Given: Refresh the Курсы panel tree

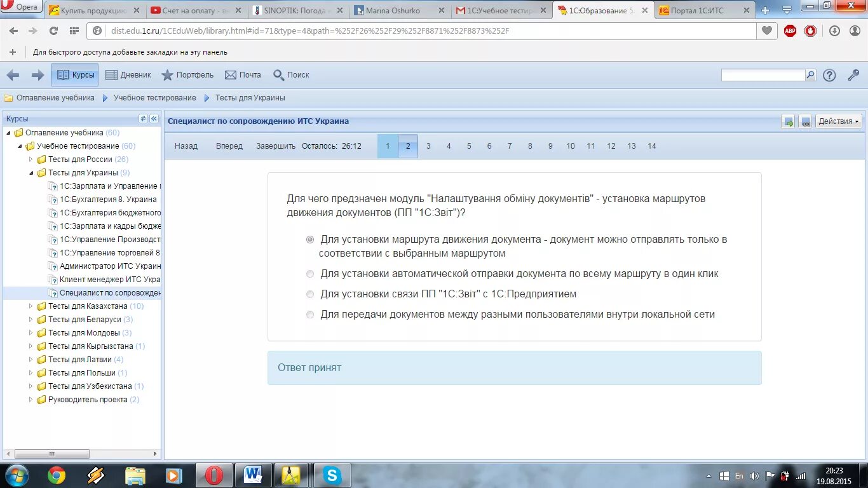Looking at the screenshot, I should tap(143, 119).
